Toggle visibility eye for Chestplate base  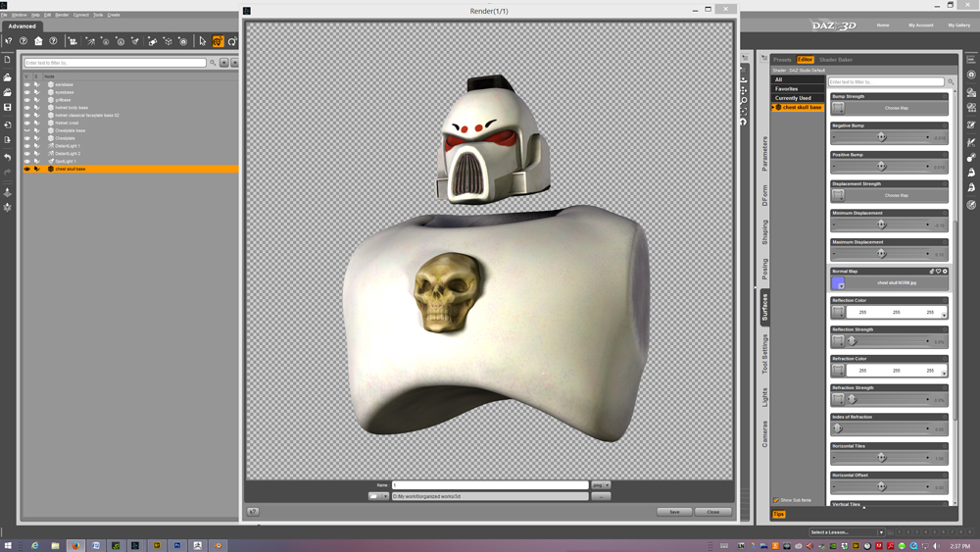[26, 130]
